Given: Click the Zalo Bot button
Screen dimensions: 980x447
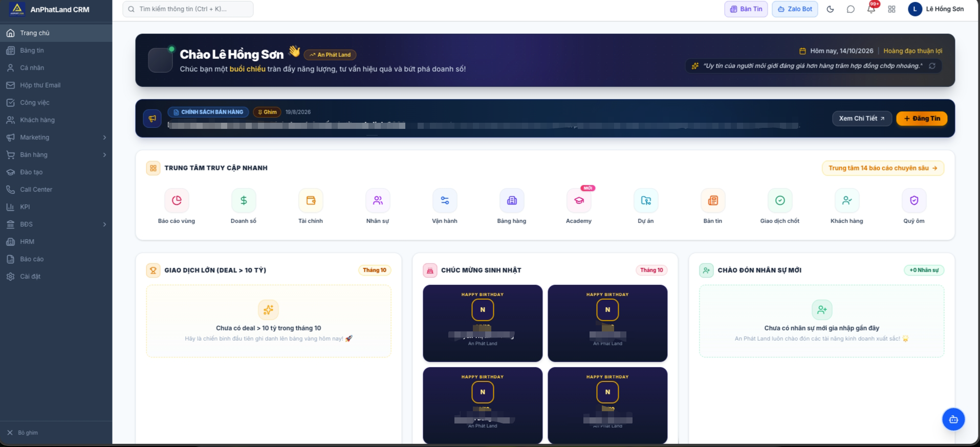Looking at the screenshot, I should [795, 9].
